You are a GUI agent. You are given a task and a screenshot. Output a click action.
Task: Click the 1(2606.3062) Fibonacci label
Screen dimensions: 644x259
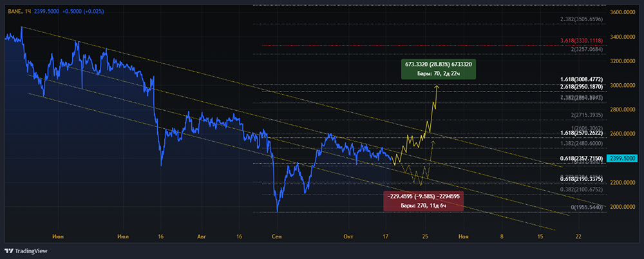(x=587, y=128)
